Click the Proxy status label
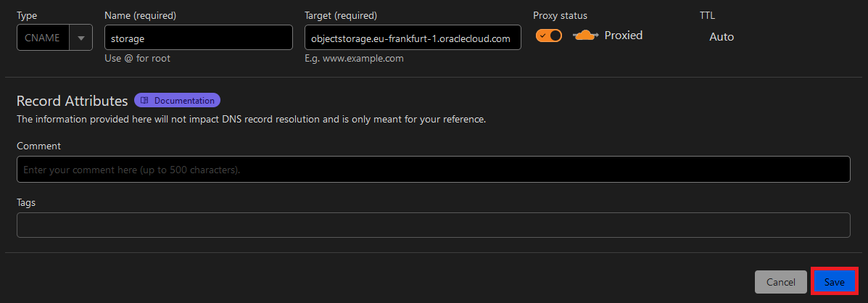The width and height of the screenshot is (868, 303). click(x=560, y=15)
